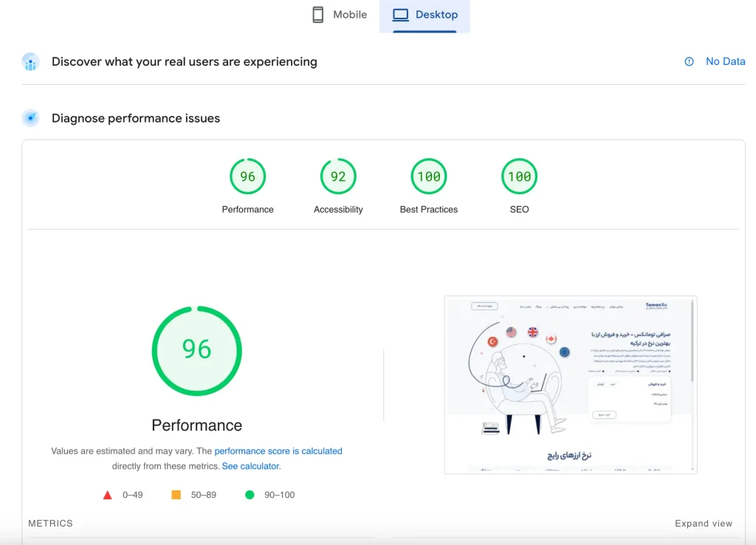Expand the metrics with Expand view

tap(704, 524)
